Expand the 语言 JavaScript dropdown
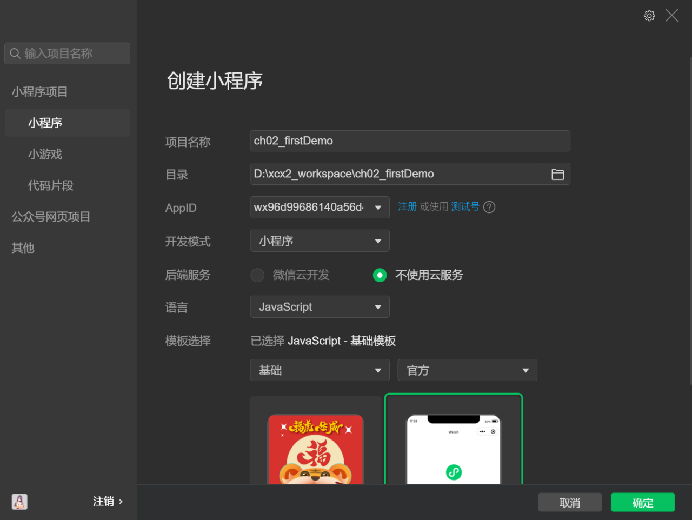 (x=320, y=307)
